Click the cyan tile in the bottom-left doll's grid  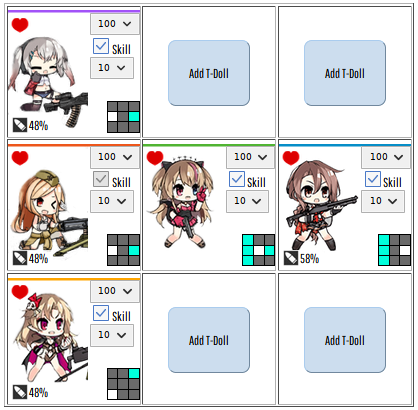tap(134, 373)
